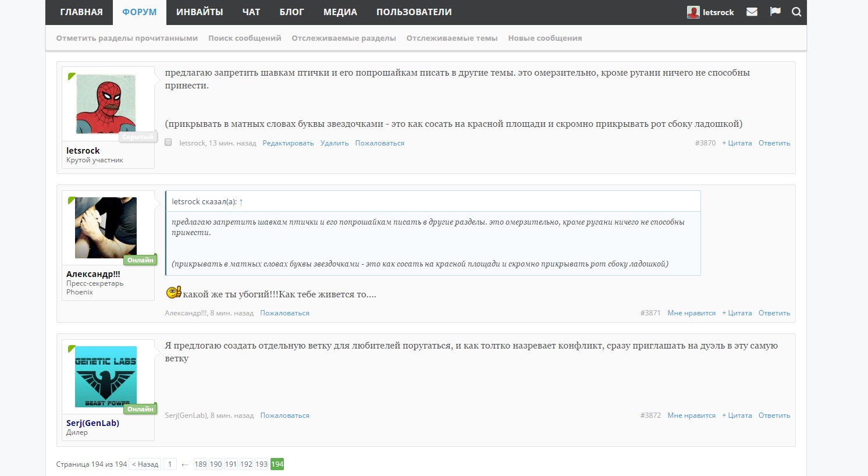Like post #3871 with Мне нравится

(x=691, y=313)
